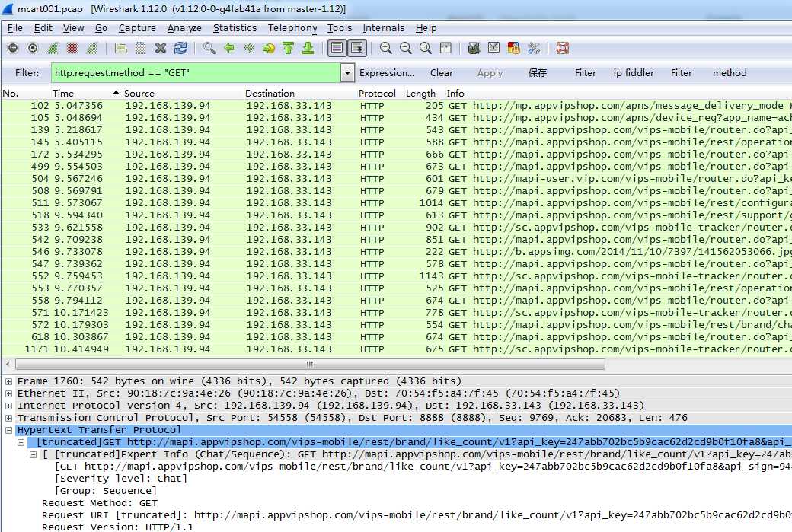Screen dimensions: 792x532
Task: Click the packet list horizontal scrollbar
Action: coord(310,364)
